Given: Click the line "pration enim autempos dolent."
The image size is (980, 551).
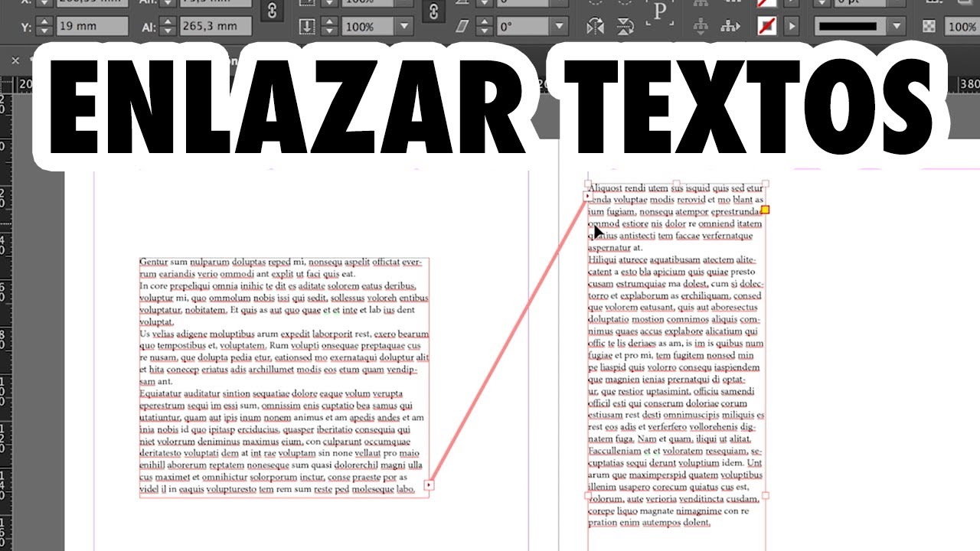Looking at the screenshot, I should point(649,523).
